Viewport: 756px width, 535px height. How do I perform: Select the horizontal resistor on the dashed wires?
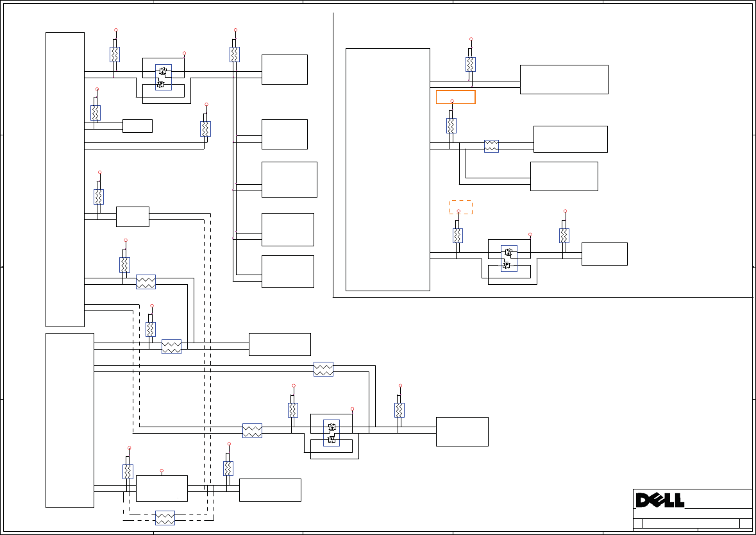pos(165,518)
